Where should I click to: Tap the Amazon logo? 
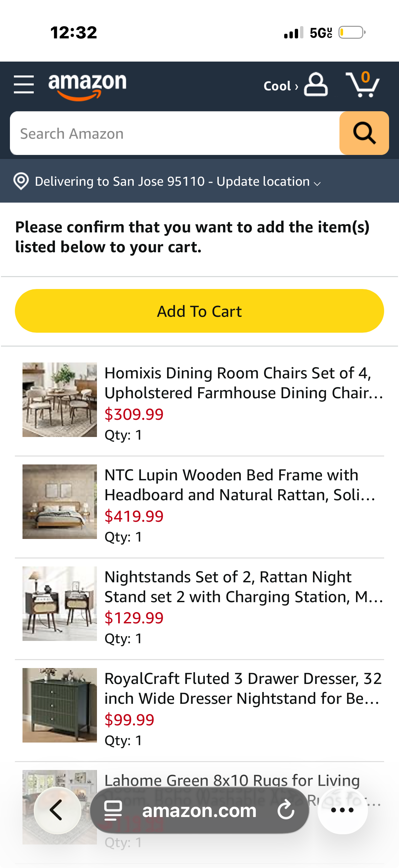click(x=87, y=86)
